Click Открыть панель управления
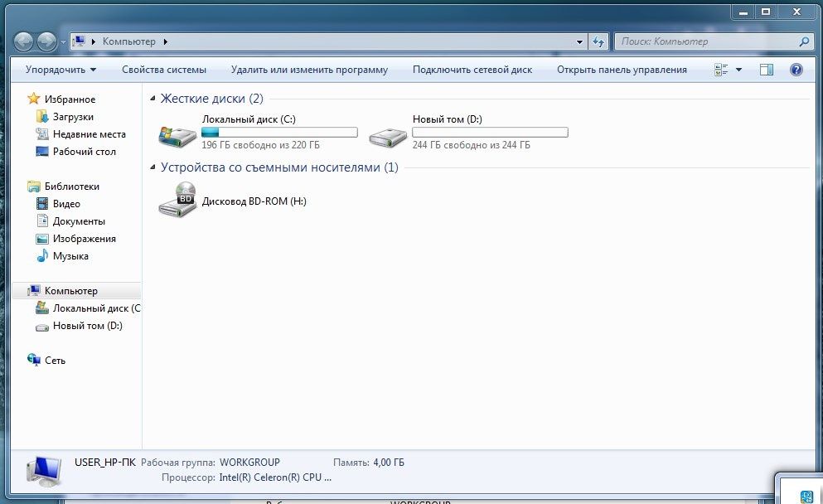Viewport: 823px width, 504px height. tap(622, 70)
